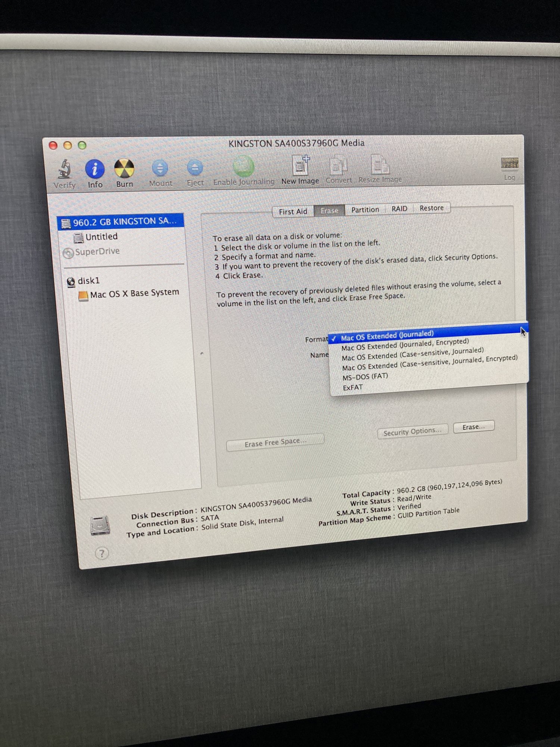Switch to the First Aid tab
This screenshot has width=560, height=747.
point(293,211)
